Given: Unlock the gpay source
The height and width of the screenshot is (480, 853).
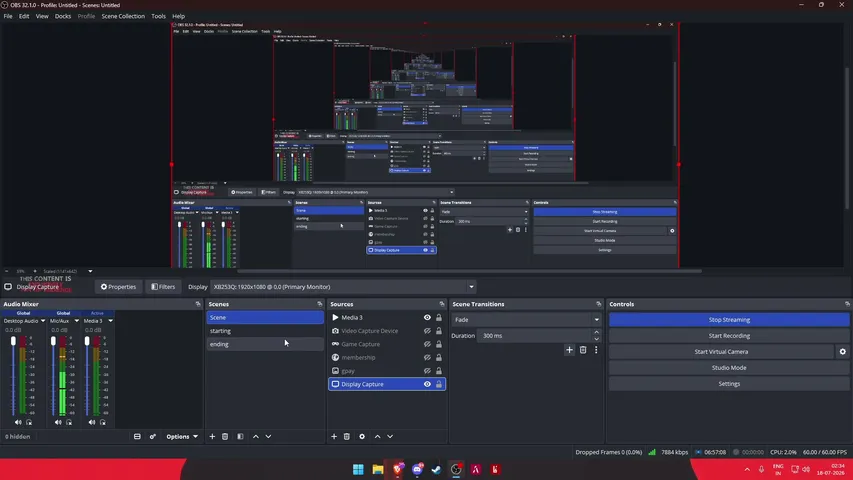Looking at the screenshot, I should (x=439, y=371).
